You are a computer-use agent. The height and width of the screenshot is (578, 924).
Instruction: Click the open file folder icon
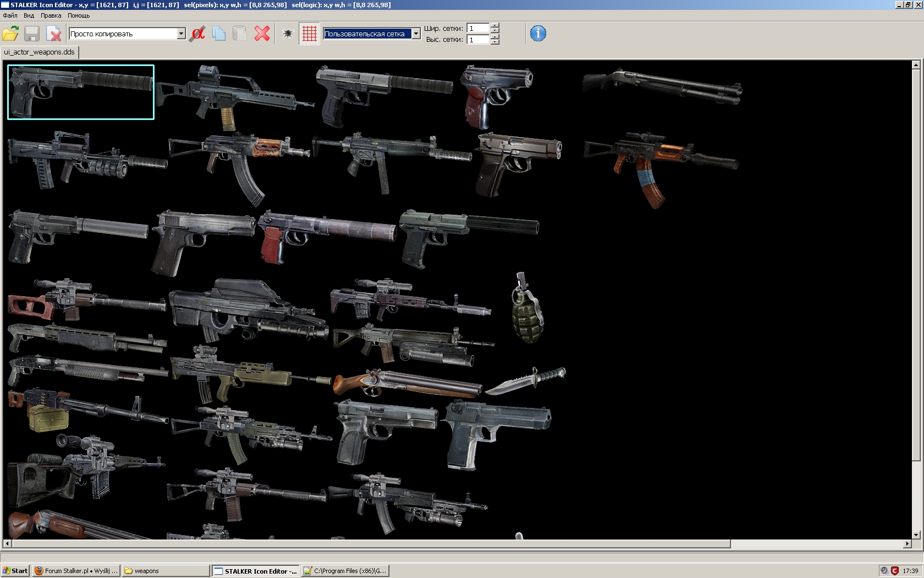coord(10,34)
